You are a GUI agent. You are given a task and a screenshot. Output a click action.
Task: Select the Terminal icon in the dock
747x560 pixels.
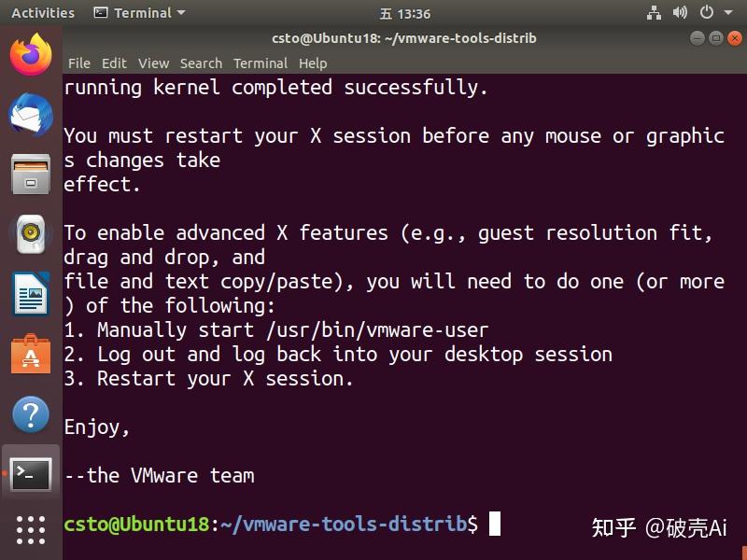point(30,474)
